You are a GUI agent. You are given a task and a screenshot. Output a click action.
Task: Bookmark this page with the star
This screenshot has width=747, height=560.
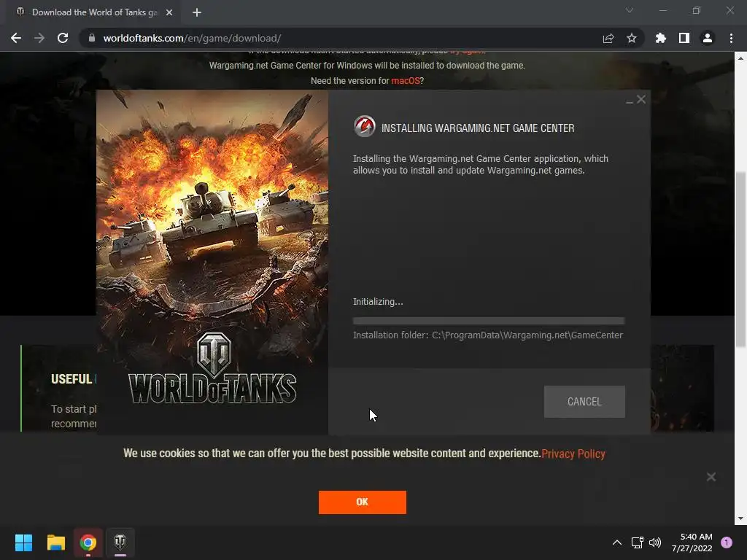632,38
